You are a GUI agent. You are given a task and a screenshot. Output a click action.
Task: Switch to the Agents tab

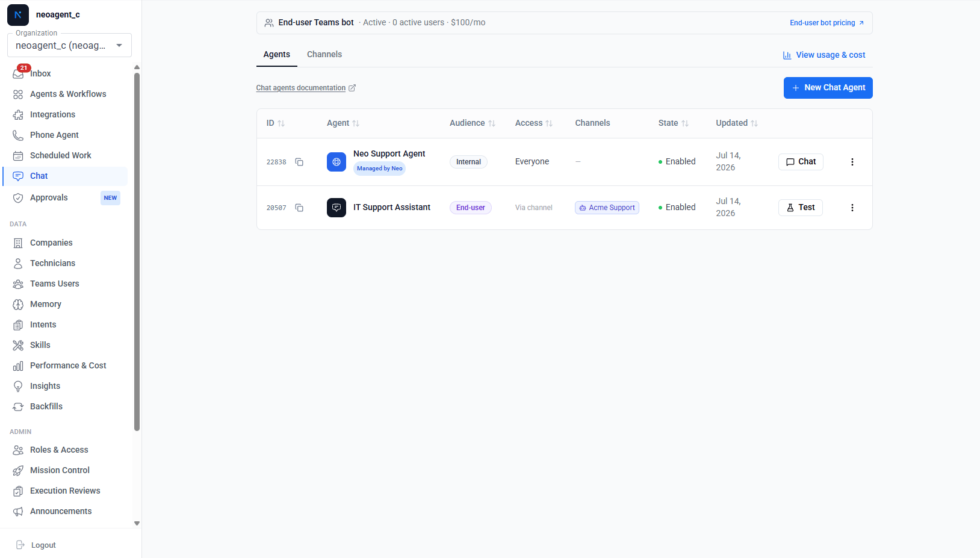277,54
